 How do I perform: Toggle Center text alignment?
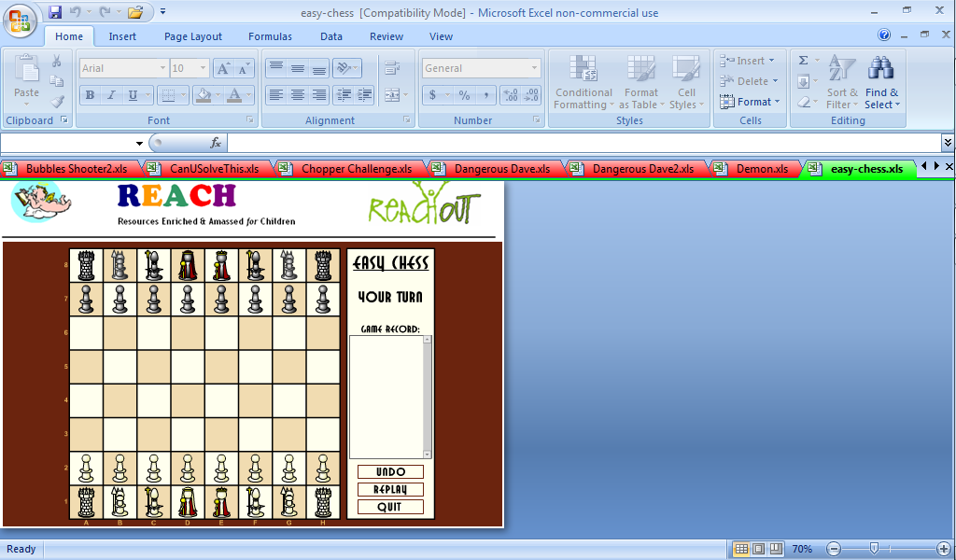(x=298, y=95)
